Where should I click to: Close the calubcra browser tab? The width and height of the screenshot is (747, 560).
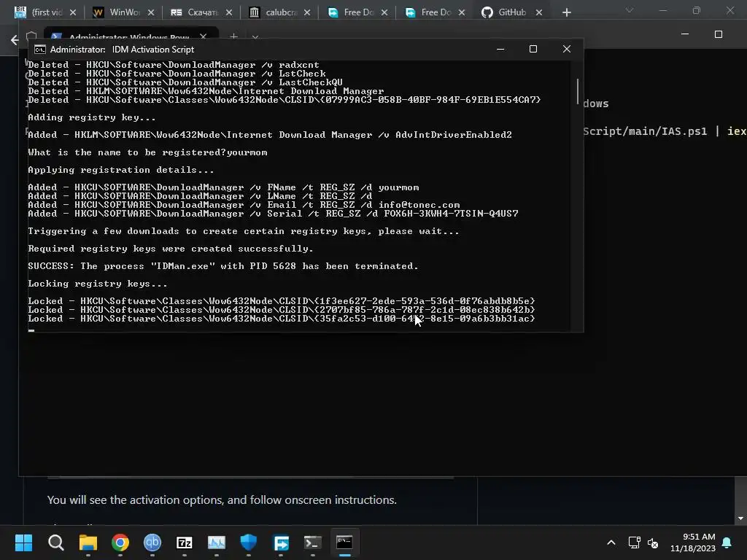pyautogui.click(x=307, y=12)
